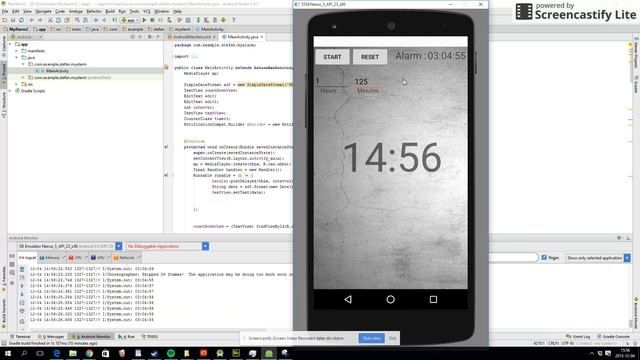Open No Debuggable Applications dropdown
The width and height of the screenshot is (640, 360).
[205, 246]
